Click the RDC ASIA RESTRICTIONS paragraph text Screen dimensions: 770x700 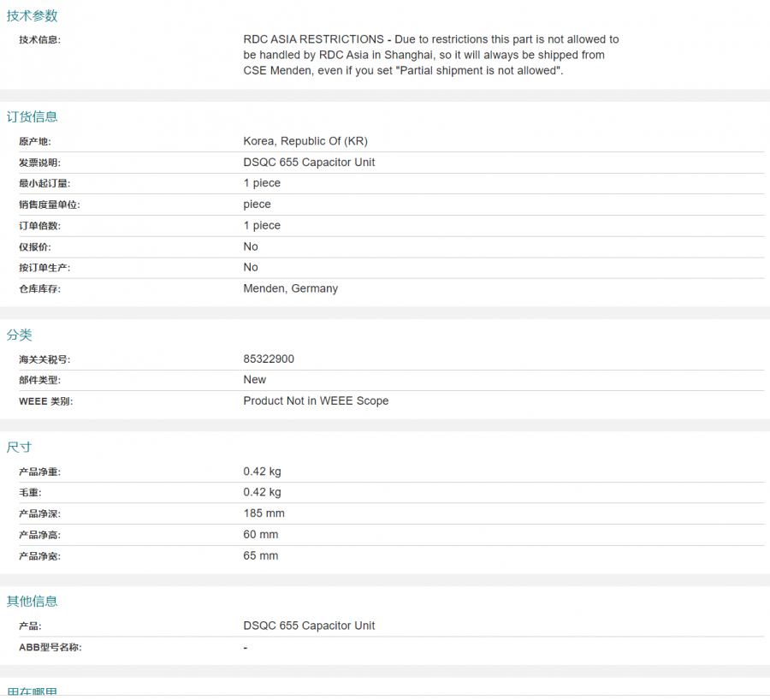(430, 55)
